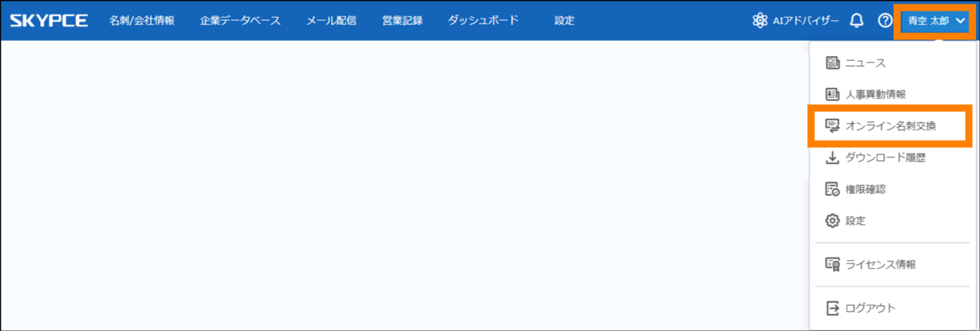This screenshot has width=980, height=331.
Task: Open the 名刺/会社情報 menu
Action: [141, 20]
